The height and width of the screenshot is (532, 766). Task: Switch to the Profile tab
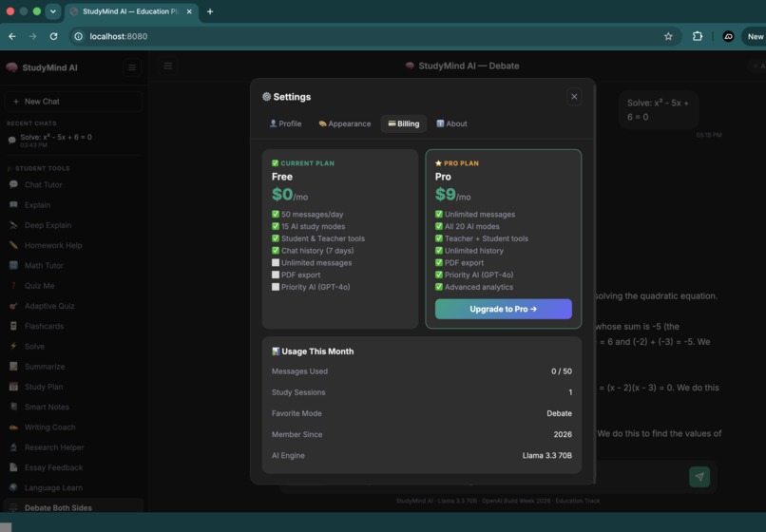[285, 123]
